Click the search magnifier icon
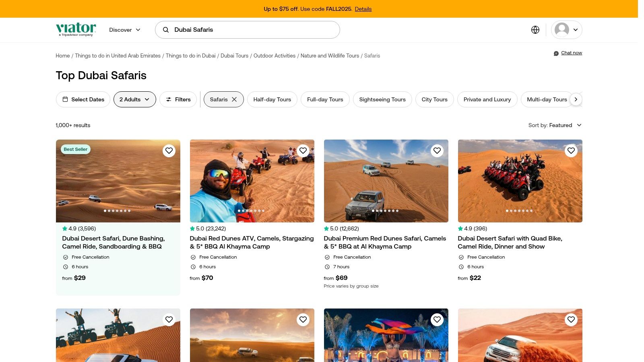This screenshot has height=362, width=644. pyautogui.click(x=165, y=29)
